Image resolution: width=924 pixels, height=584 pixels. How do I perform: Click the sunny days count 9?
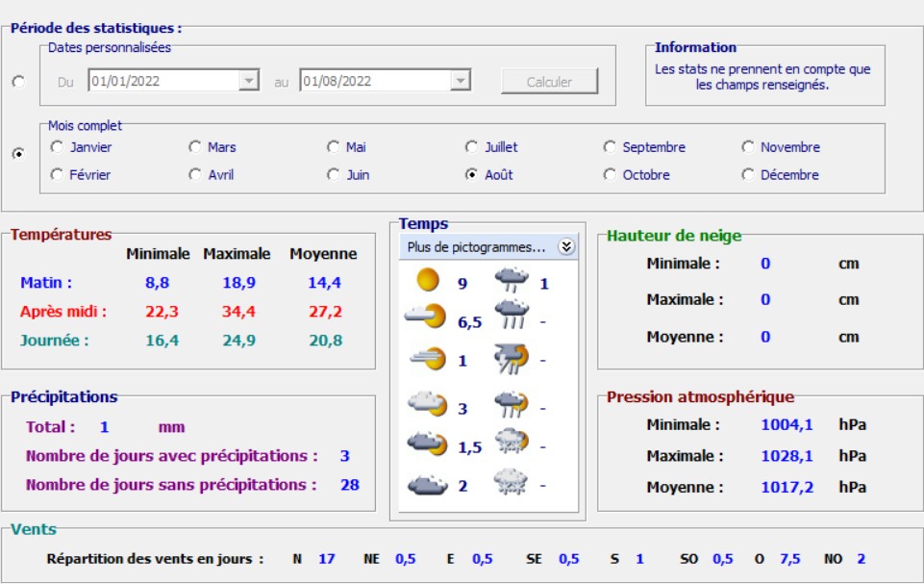(x=462, y=284)
